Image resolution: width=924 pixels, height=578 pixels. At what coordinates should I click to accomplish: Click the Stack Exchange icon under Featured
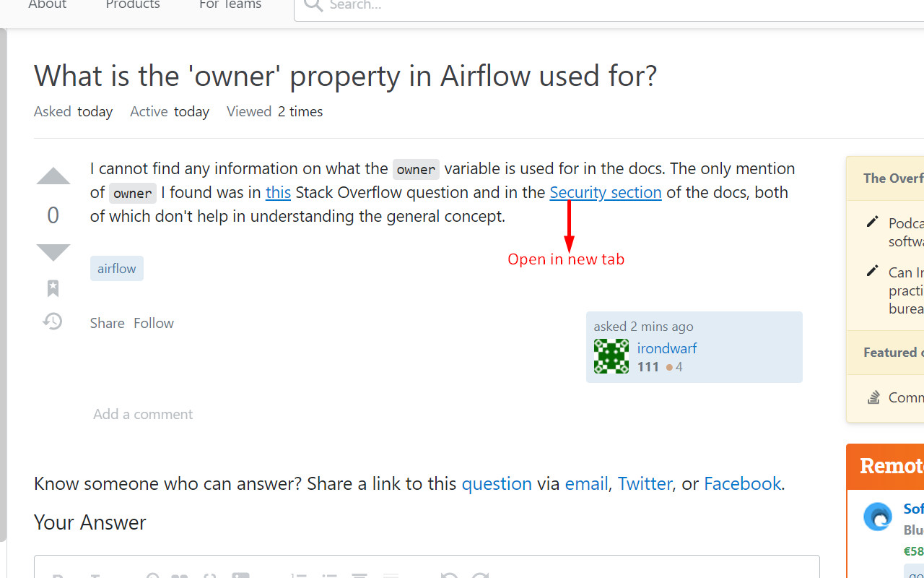[x=873, y=397]
